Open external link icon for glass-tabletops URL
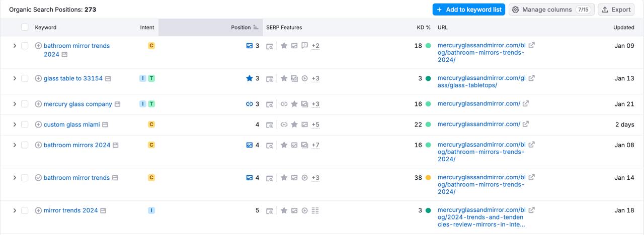 tap(532, 78)
